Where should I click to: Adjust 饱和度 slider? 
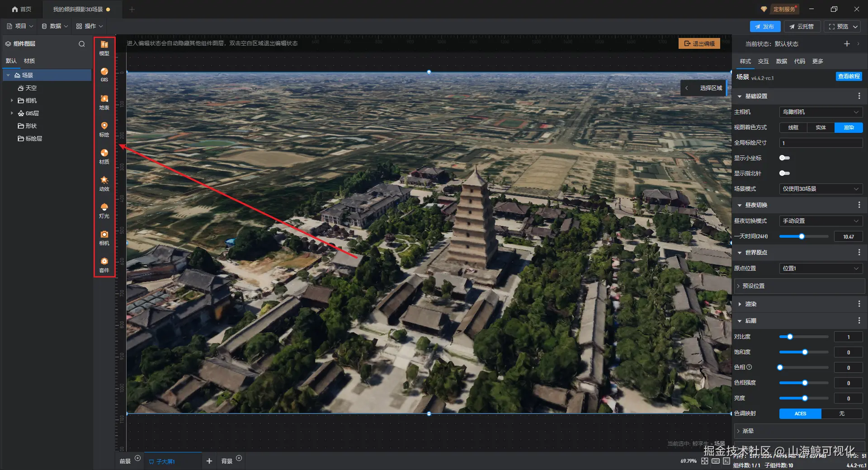pyautogui.click(x=804, y=352)
